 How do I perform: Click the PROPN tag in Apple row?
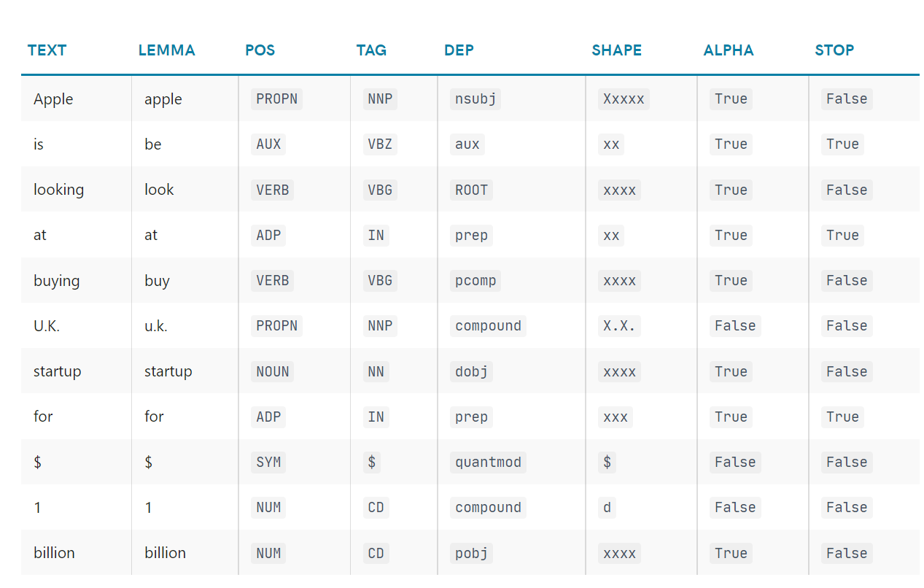pos(276,99)
